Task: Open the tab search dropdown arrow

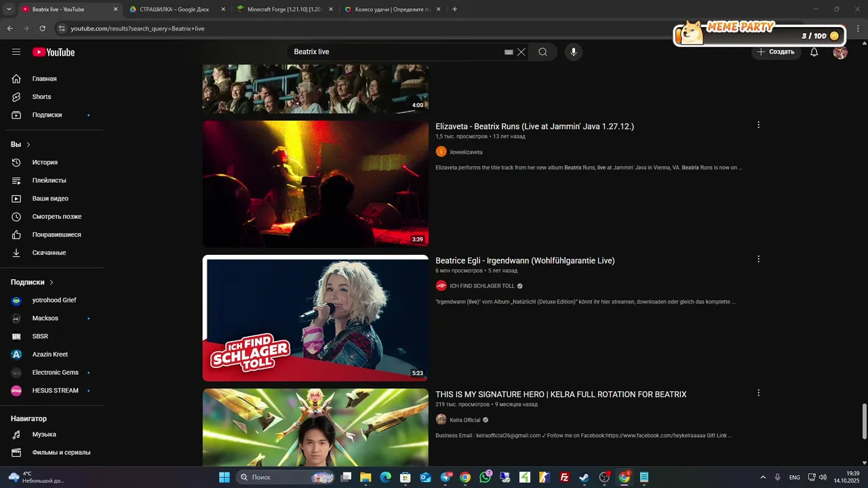Action: coord(9,9)
